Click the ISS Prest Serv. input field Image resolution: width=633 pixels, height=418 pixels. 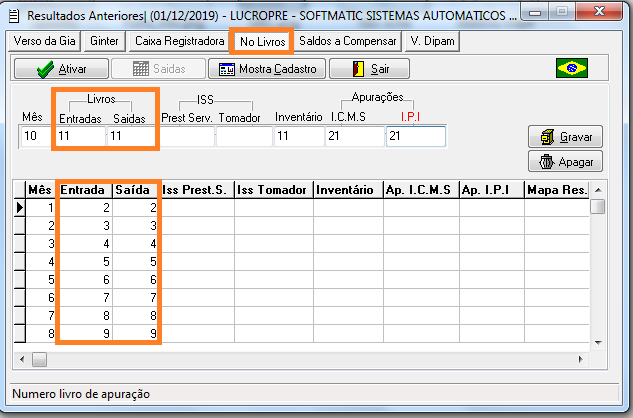[187, 136]
